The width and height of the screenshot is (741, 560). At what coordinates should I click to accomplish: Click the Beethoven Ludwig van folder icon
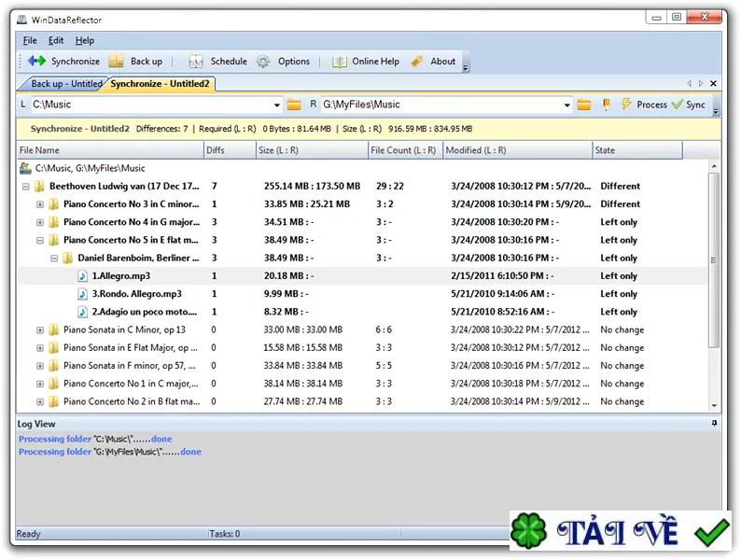point(40,186)
